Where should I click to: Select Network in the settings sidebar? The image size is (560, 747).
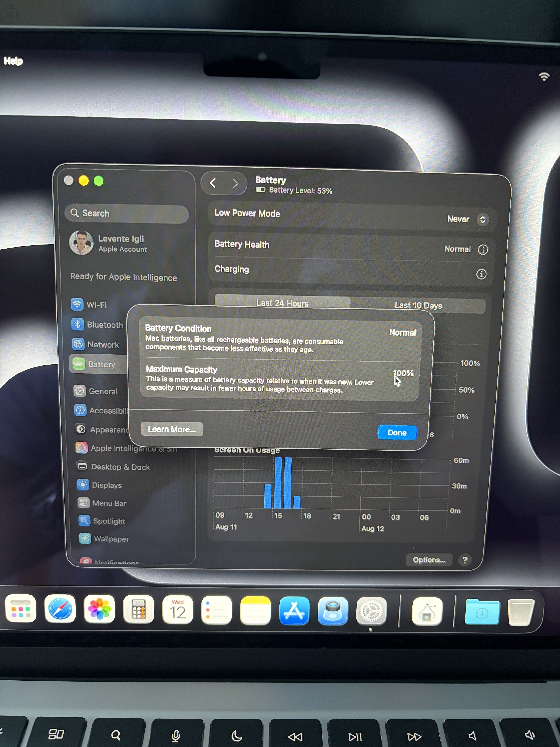coord(96,344)
